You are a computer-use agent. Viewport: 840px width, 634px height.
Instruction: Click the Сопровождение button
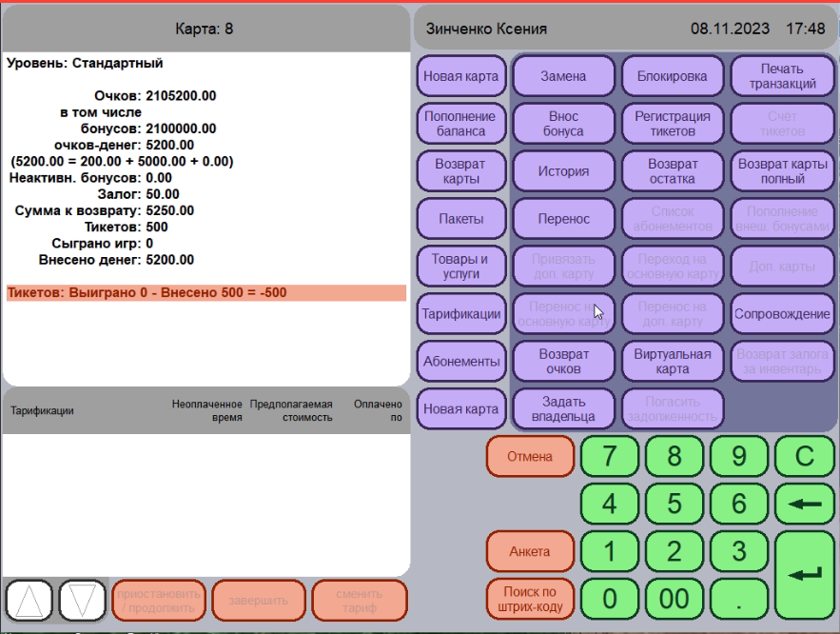point(782,314)
